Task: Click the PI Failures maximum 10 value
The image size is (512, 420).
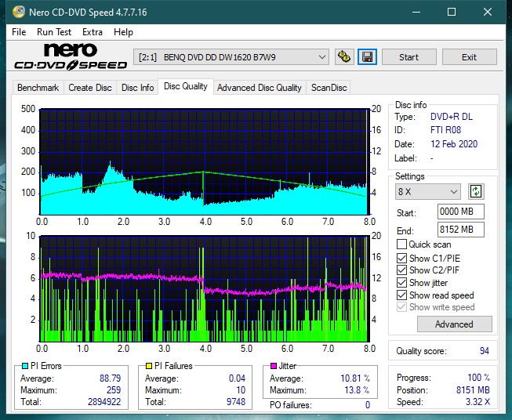Action: pyautogui.click(x=241, y=390)
